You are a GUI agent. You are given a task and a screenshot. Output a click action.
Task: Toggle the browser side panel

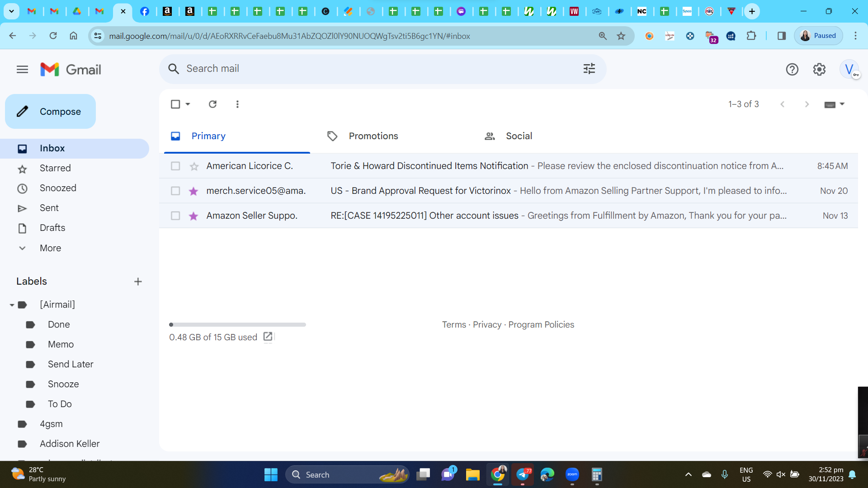coord(782,36)
